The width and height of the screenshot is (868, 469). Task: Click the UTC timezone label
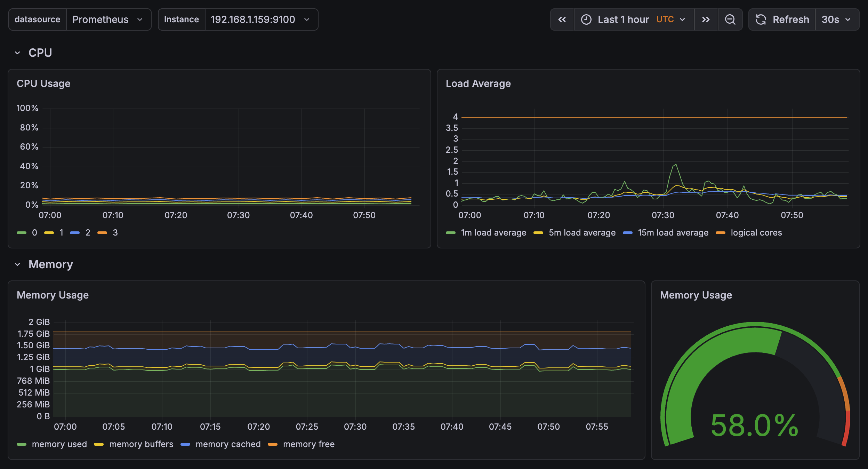(666, 19)
